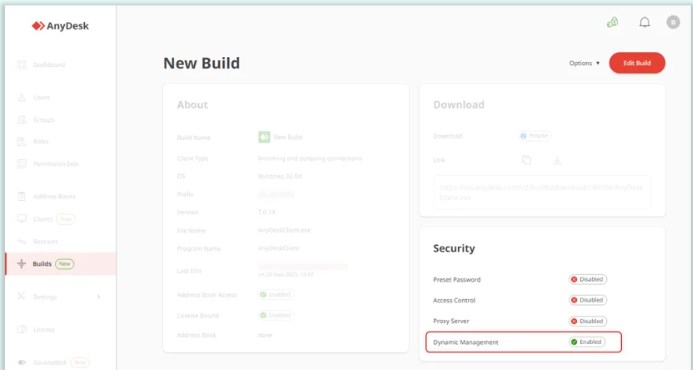Image resolution: width=693 pixels, height=370 pixels.
Task: Open Permission Sets in sidebar
Action: click(56, 164)
